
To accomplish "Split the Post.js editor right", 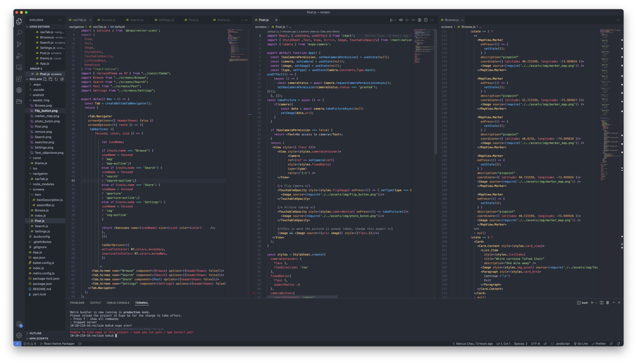I will [426, 20].
